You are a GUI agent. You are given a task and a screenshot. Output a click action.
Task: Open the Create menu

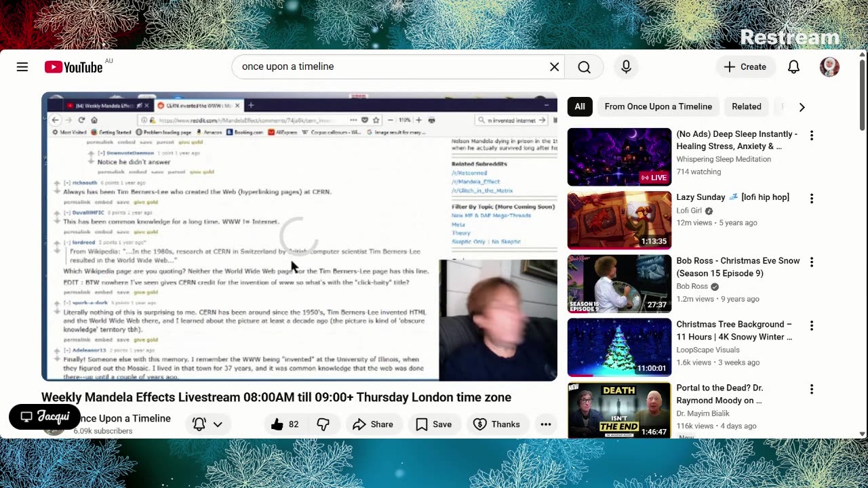click(745, 66)
